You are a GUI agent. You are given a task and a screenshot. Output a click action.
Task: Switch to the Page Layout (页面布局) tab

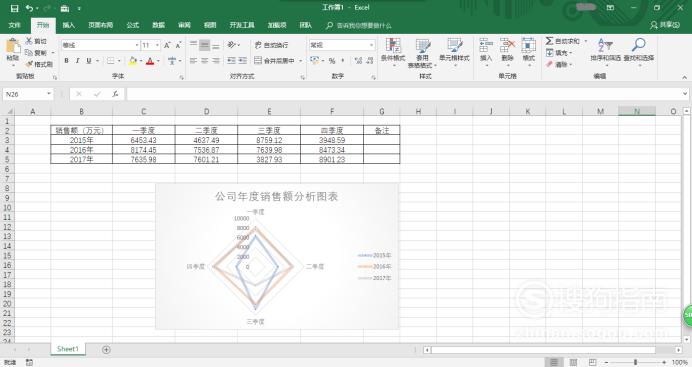pyautogui.click(x=101, y=25)
